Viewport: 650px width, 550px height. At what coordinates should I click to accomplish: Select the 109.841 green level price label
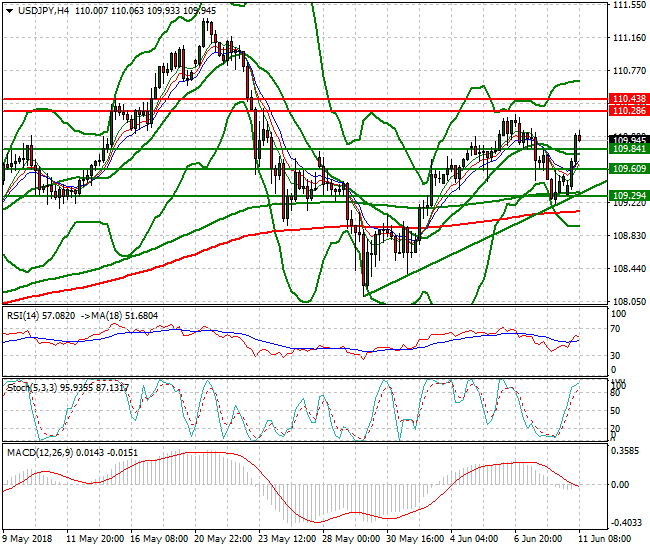pos(629,149)
